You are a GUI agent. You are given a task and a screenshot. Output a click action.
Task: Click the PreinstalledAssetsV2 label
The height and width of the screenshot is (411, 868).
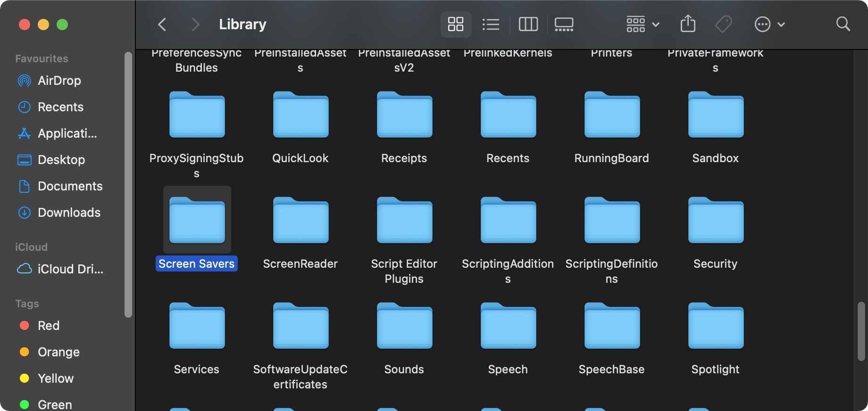coord(404,60)
